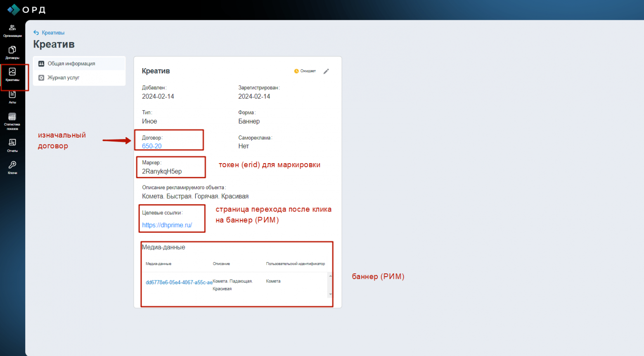Click the media table scrollbar down arrow
644x356 pixels.
point(330,294)
